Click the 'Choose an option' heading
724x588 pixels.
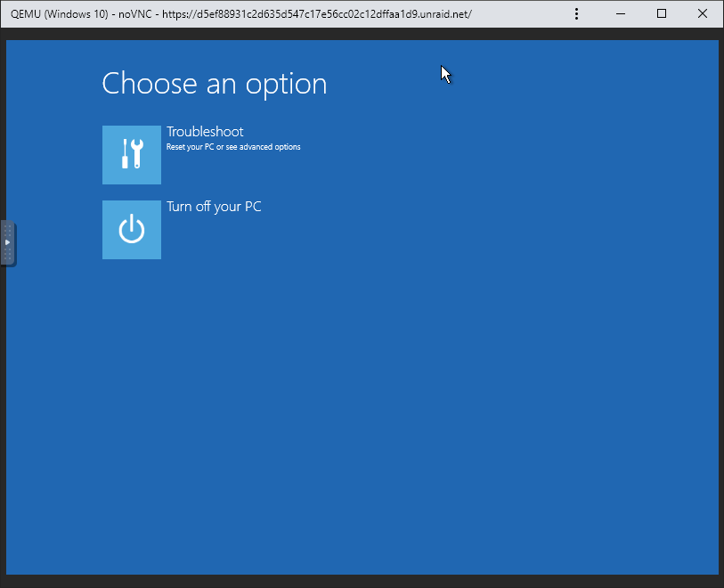point(215,84)
